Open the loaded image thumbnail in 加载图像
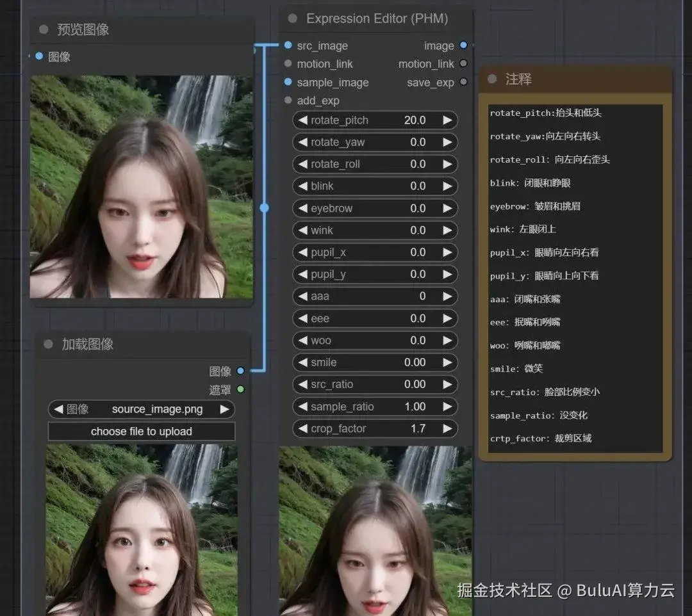 tap(141, 530)
